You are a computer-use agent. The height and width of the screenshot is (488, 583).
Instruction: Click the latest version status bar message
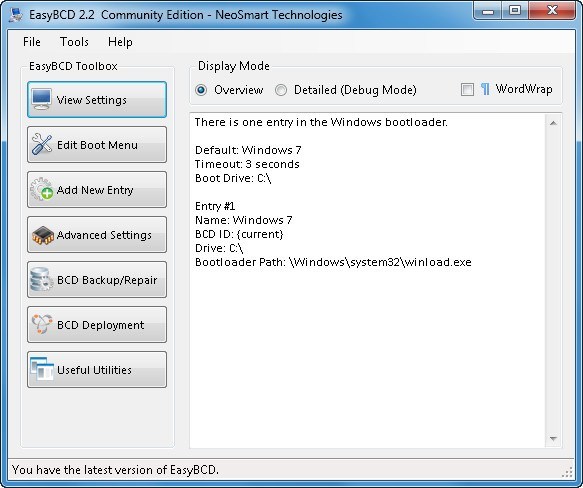coord(115,470)
